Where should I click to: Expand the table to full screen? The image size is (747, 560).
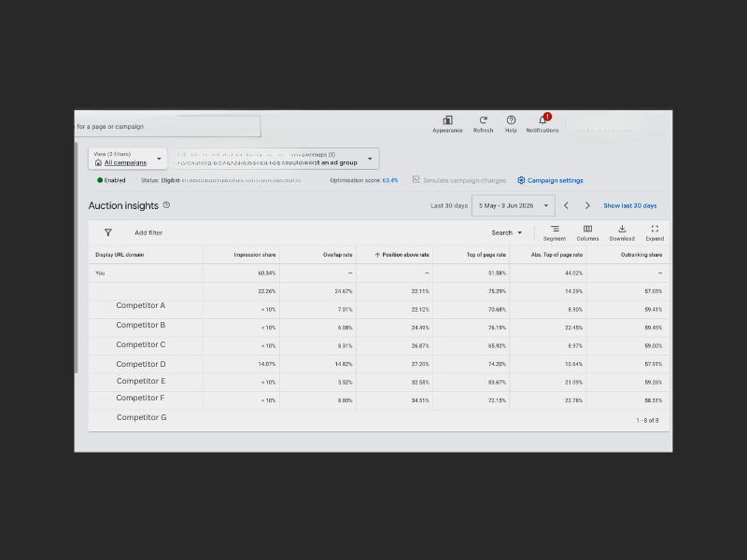[655, 232]
